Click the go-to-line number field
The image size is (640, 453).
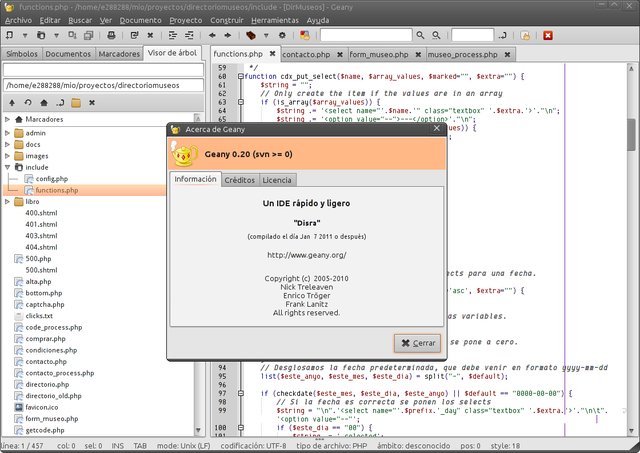point(473,36)
